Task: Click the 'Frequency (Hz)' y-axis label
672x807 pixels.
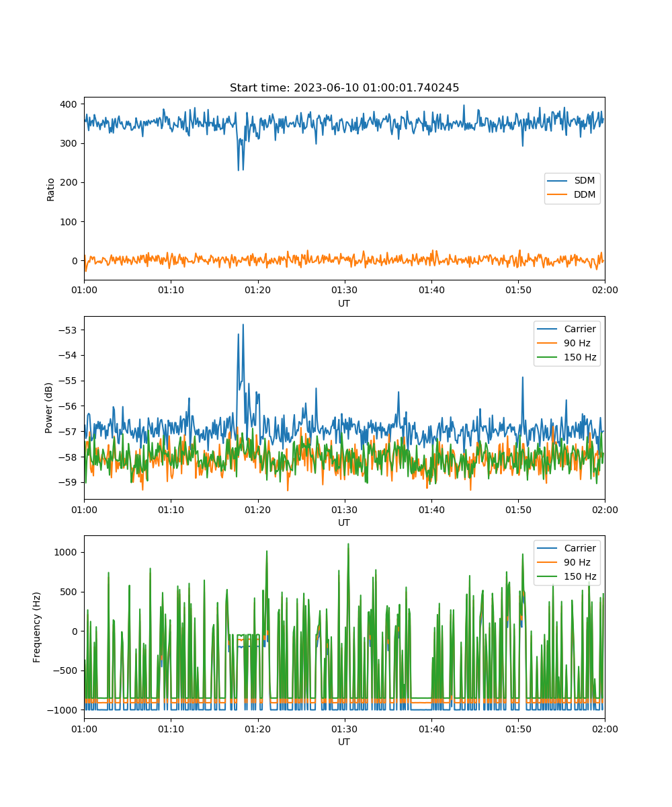Action: click(x=37, y=627)
